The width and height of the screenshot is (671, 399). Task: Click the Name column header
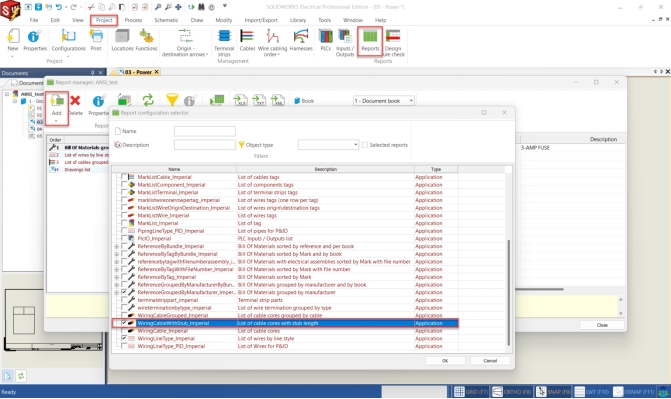click(174, 169)
